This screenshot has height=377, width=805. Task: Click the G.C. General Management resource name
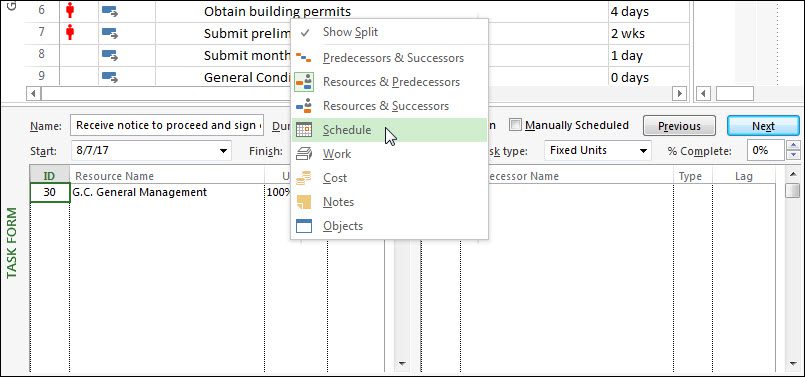(141, 192)
